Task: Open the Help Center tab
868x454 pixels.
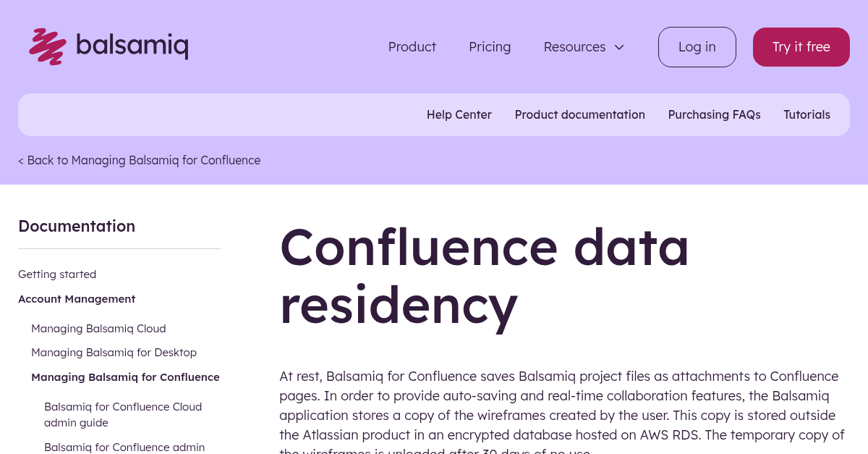Action: (x=459, y=114)
